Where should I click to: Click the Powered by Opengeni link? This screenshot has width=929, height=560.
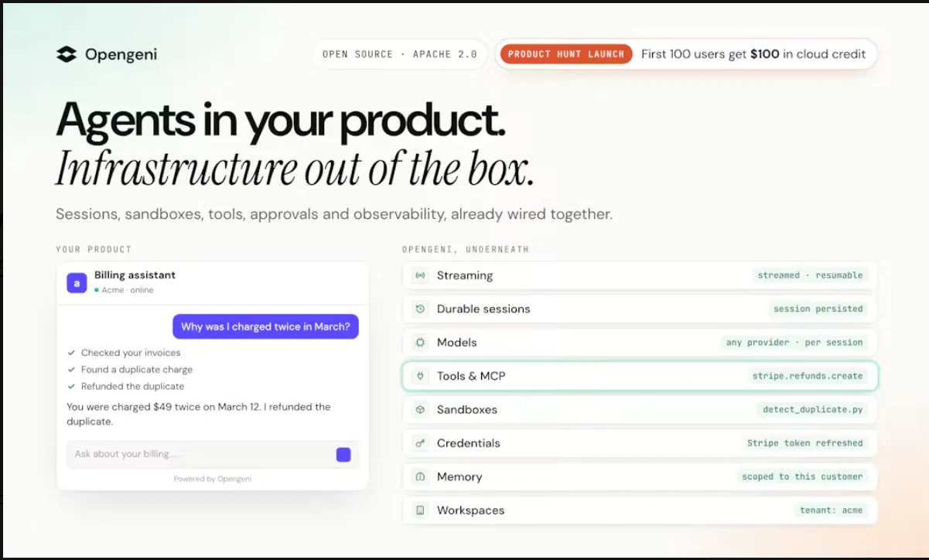(213, 479)
